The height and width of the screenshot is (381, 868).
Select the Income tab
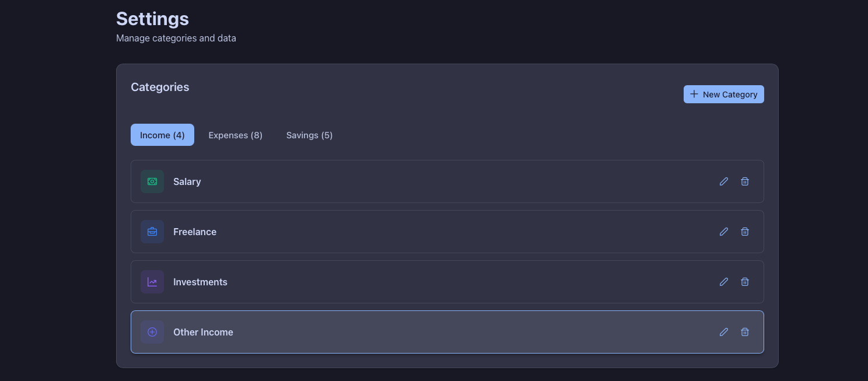click(x=162, y=135)
